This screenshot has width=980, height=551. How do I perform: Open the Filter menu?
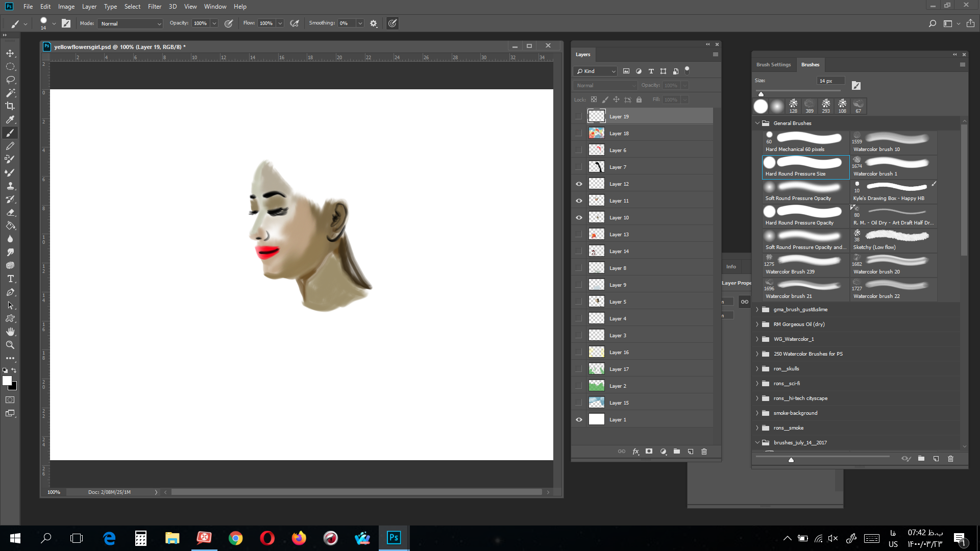tap(155, 7)
